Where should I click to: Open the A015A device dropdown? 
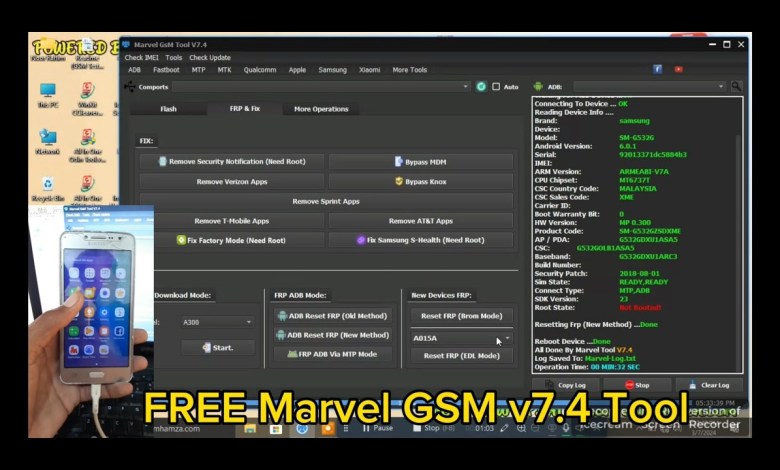coord(462,338)
